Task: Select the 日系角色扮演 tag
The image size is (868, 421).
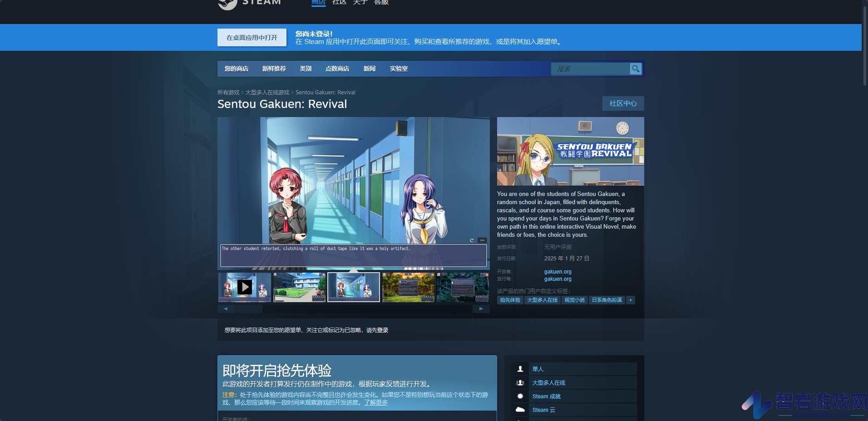Action: click(607, 300)
